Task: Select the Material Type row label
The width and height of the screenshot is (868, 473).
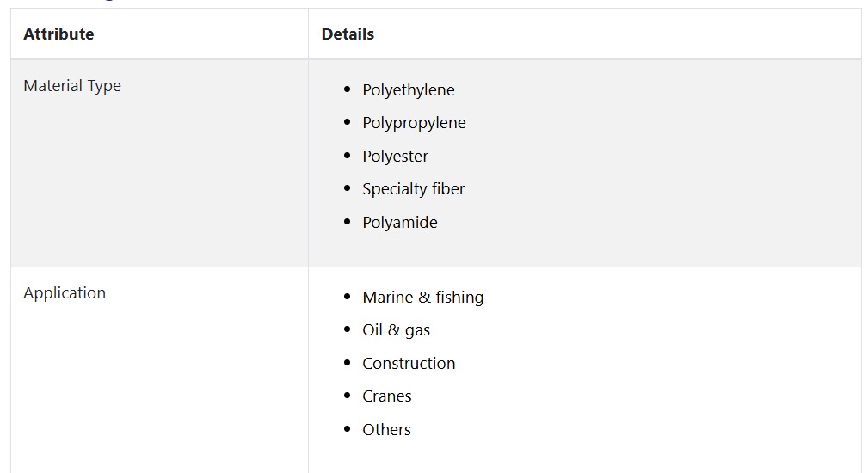Action: 72,86
